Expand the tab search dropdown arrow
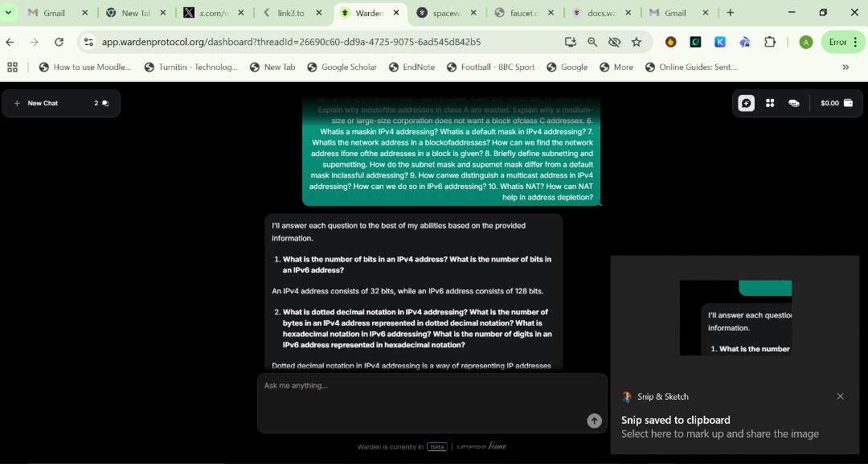The height and width of the screenshot is (464, 868). click(8, 13)
